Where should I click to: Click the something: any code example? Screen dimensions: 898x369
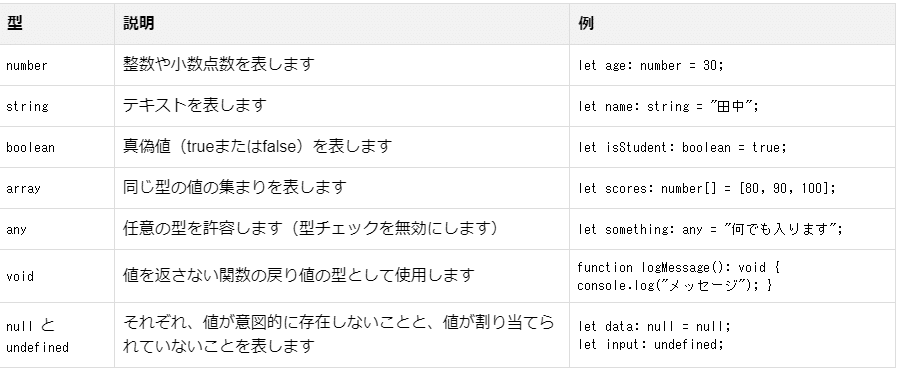[x=710, y=229]
